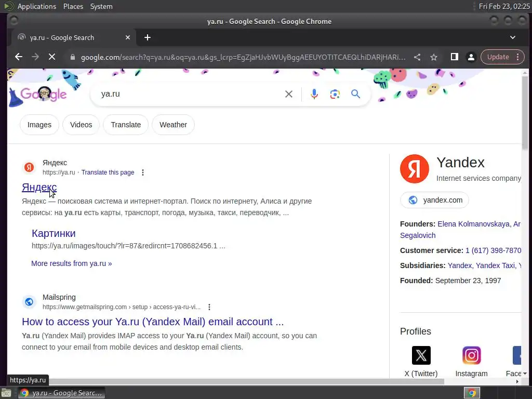Open the Applications menu
This screenshot has width=532, height=399.
[x=37, y=6]
